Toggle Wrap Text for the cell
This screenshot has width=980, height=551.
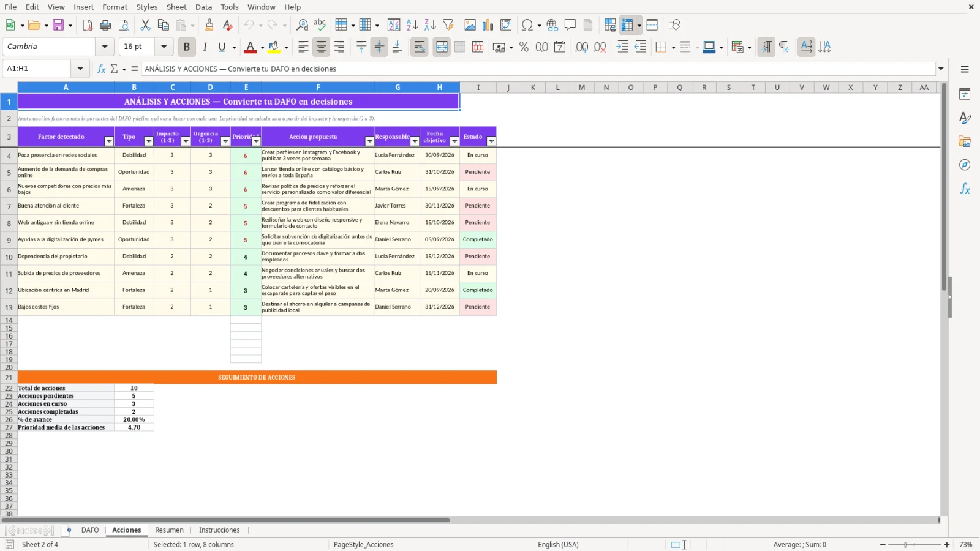pyautogui.click(x=420, y=47)
